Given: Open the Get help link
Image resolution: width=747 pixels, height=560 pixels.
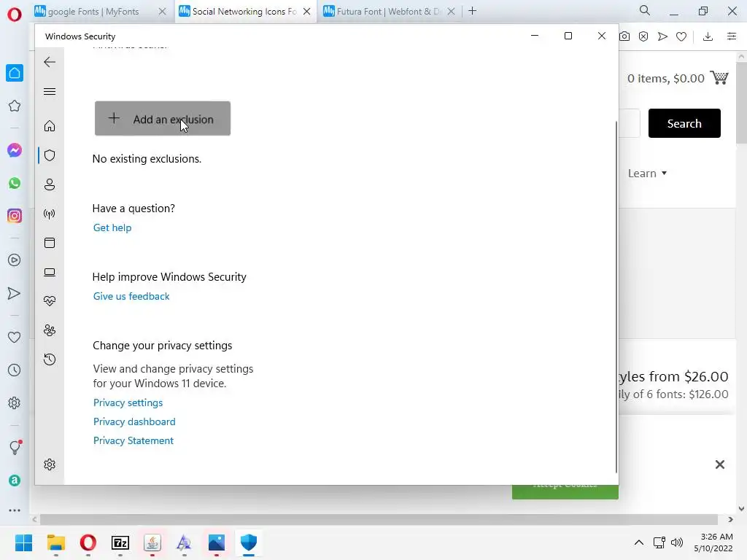Looking at the screenshot, I should click(112, 227).
